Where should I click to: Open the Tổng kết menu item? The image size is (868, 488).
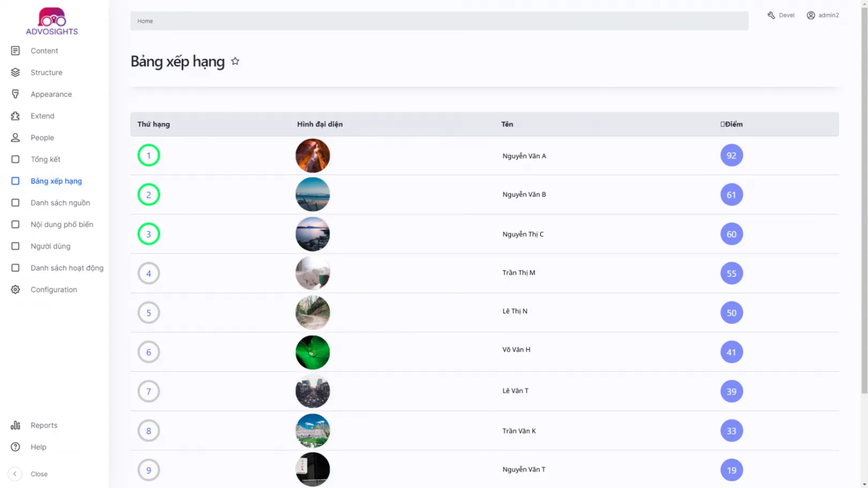click(x=46, y=159)
